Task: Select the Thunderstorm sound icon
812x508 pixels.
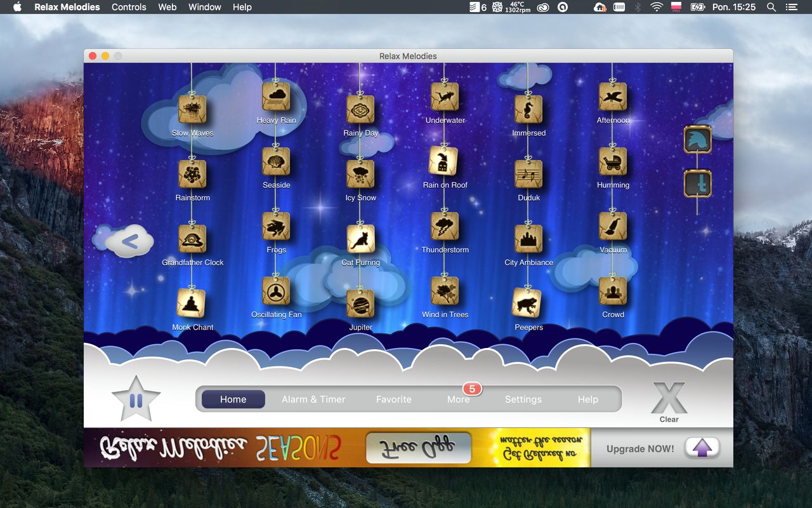Action: click(x=445, y=226)
